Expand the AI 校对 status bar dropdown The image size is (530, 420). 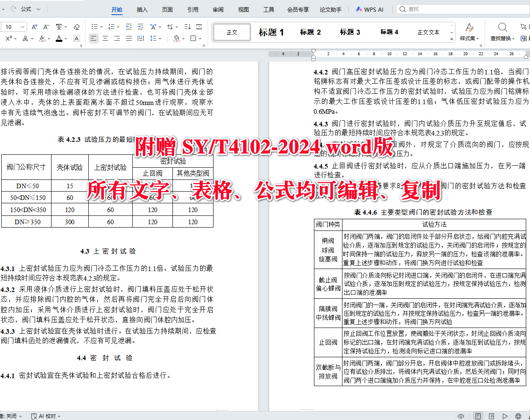click(x=59, y=416)
